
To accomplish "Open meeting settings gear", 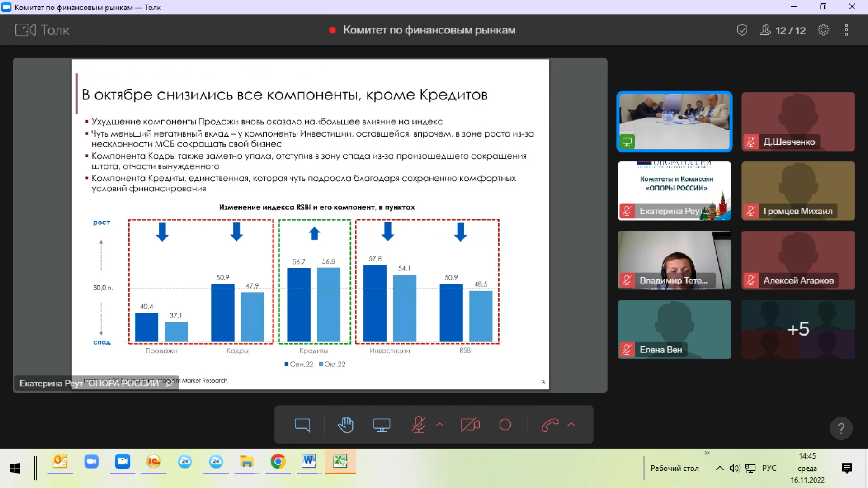I will pyautogui.click(x=823, y=30).
